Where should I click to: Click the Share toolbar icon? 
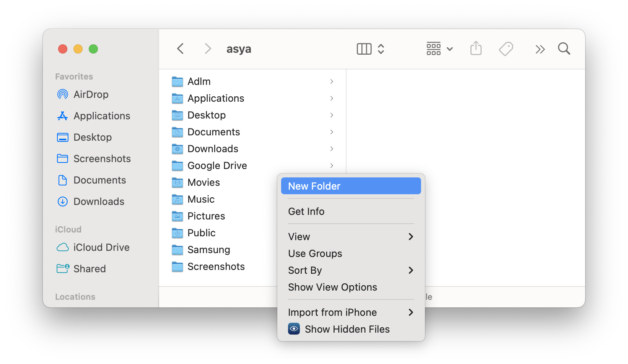coord(476,49)
